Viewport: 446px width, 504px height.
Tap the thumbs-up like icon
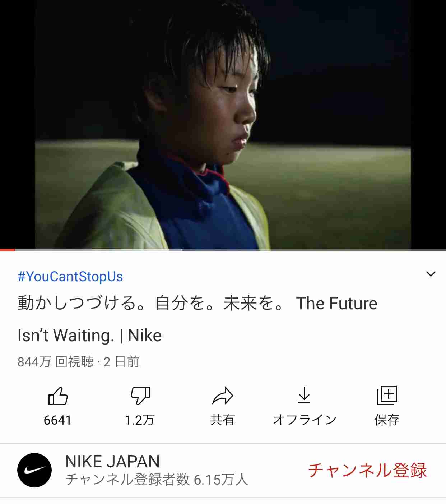coord(58,396)
